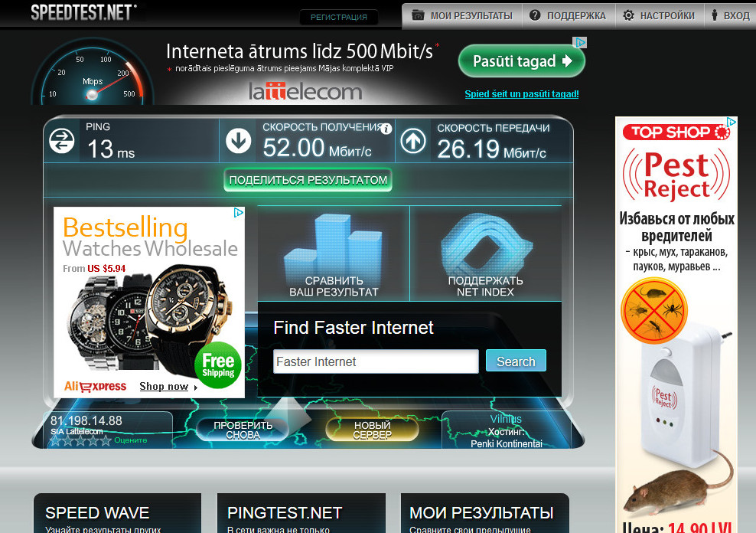Click the Vilnius server name

tap(506, 419)
